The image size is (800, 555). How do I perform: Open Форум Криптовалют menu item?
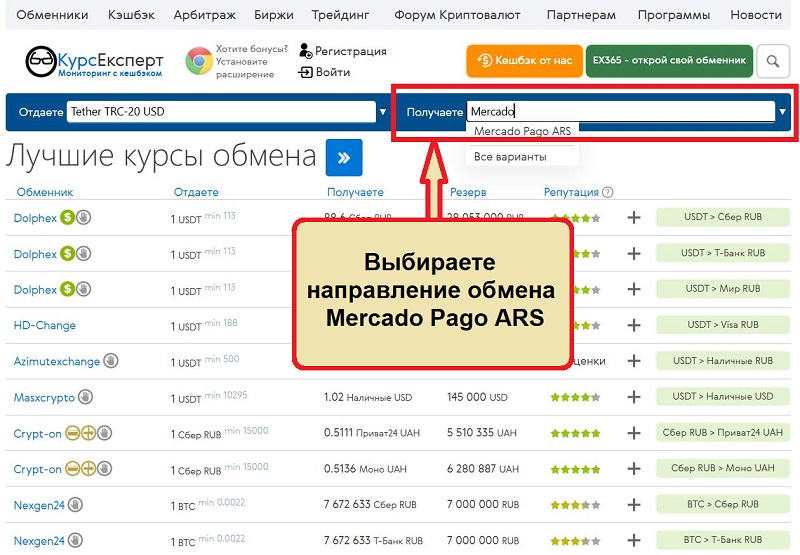point(457,15)
